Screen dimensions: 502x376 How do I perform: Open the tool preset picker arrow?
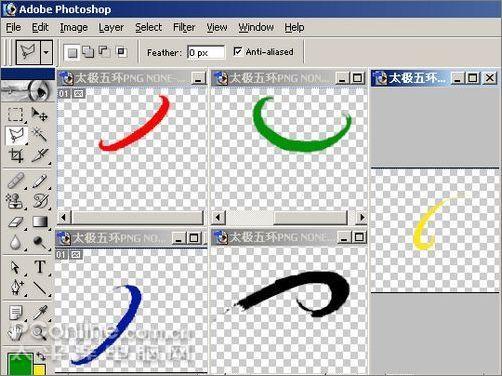46,52
